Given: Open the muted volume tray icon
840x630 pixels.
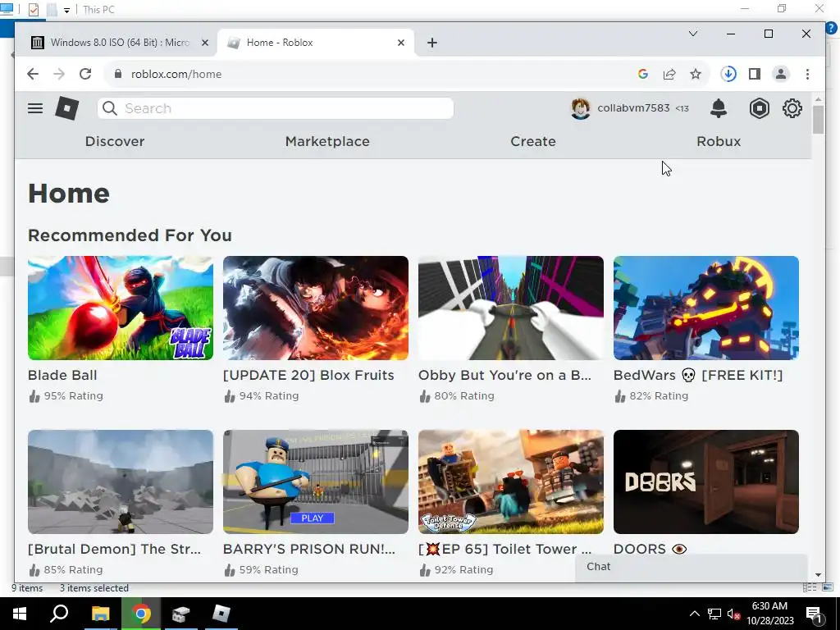Looking at the screenshot, I should (733, 614).
